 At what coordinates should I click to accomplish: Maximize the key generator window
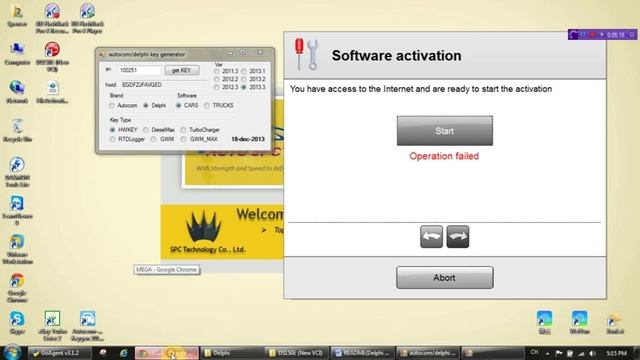click(243, 53)
